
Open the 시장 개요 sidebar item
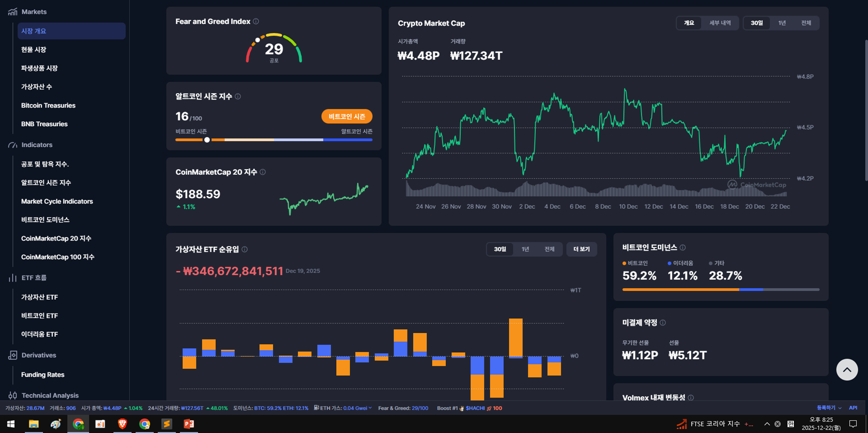click(x=71, y=31)
